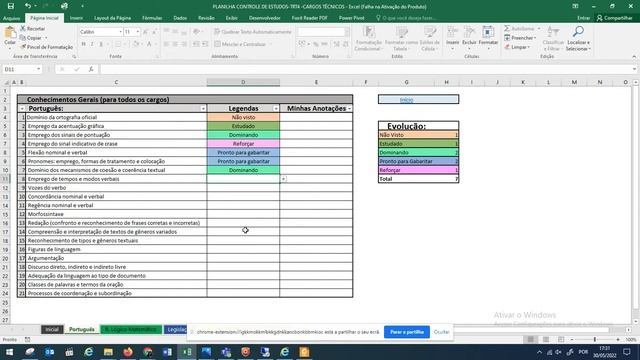Image resolution: width=640 pixels, height=360 pixels.
Task: Open the Name Box dropdown arrow
Action: pos(38,69)
